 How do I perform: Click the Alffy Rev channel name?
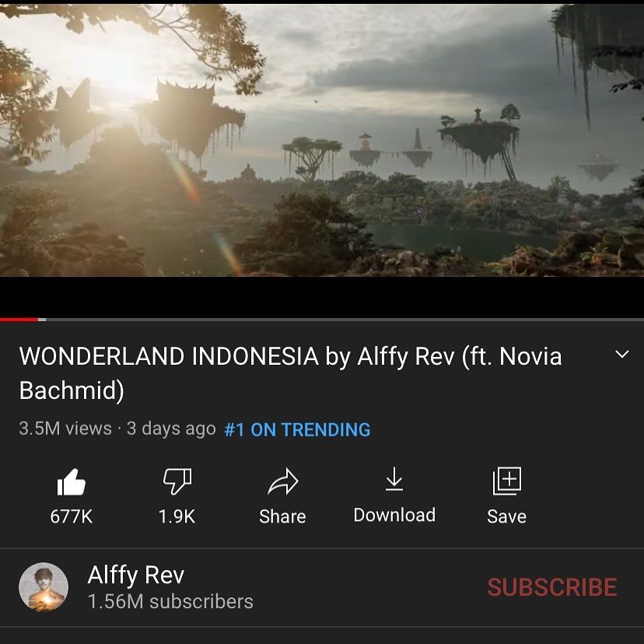point(136,575)
